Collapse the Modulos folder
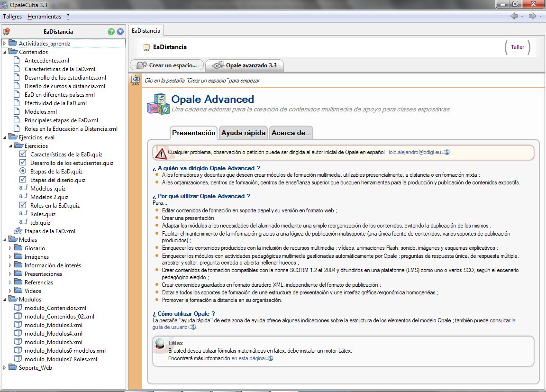Viewport: 546px width, 392px height. click(5, 300)
